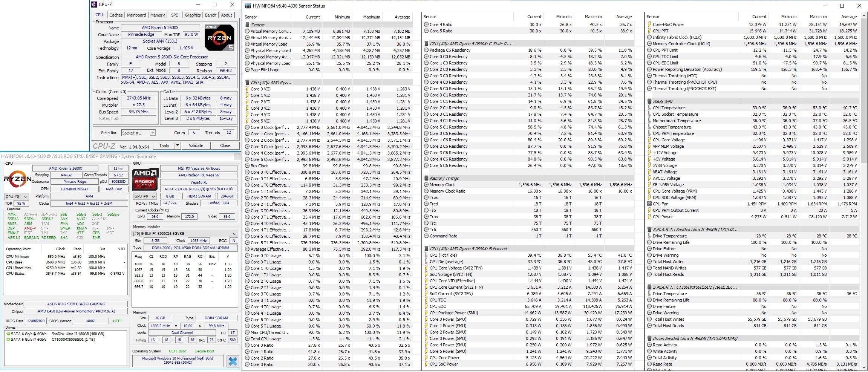Click the clock icon beside Bus Clock
The image size is (868, 372).
pos(247,166)
